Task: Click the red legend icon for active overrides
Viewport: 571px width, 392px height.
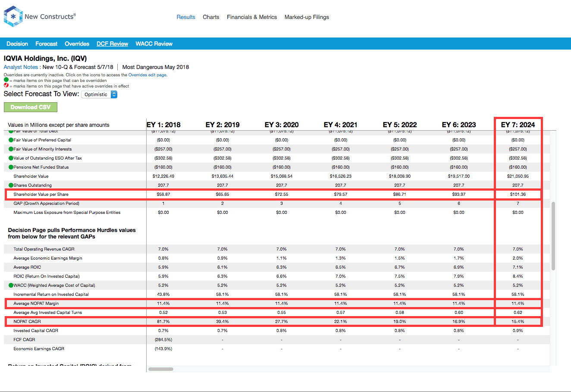Action: tap(6, 85)
